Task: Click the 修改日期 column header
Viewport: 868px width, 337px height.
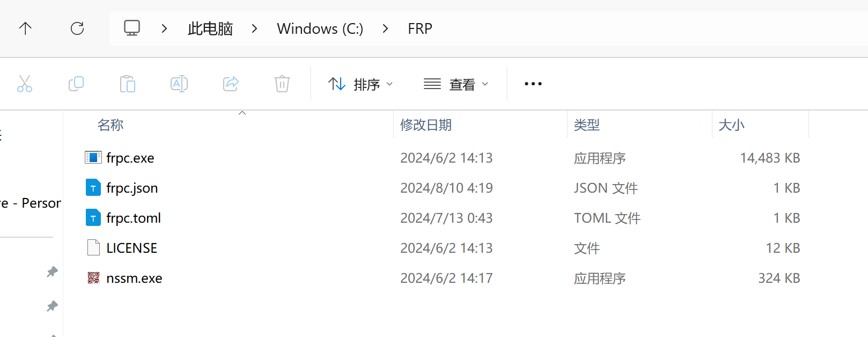Action: (x=425, y=124)
